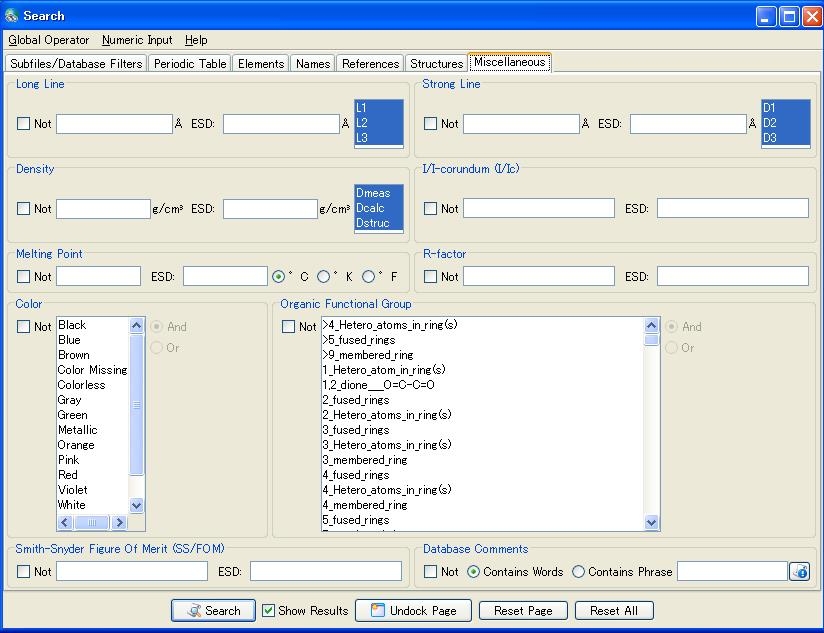The image size is (824, 633).
Task: Open the Database Comments info icon button
Action: point(800,571)
